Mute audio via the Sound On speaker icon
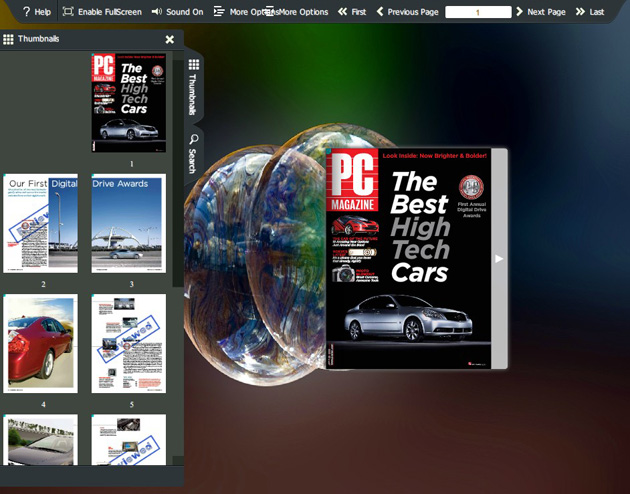This screenshot has width=630, height=494. [x=157, y=12]
